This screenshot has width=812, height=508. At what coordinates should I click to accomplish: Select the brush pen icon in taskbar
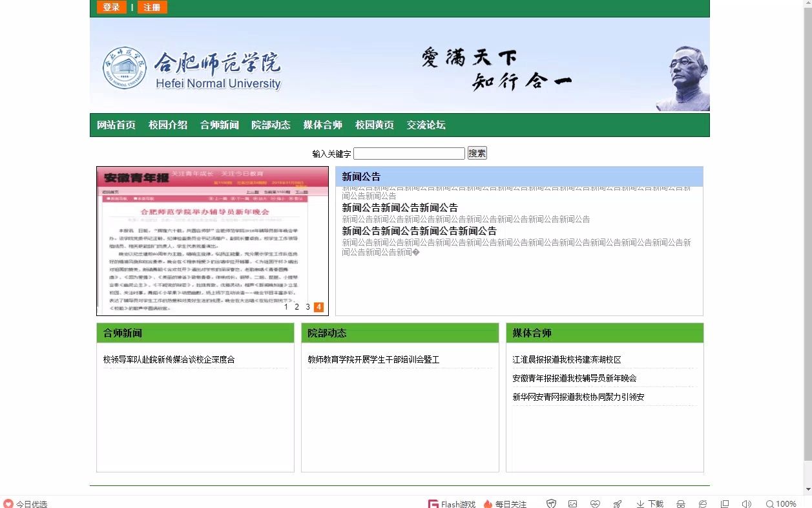pyautogui.click(x=617, y=503)
